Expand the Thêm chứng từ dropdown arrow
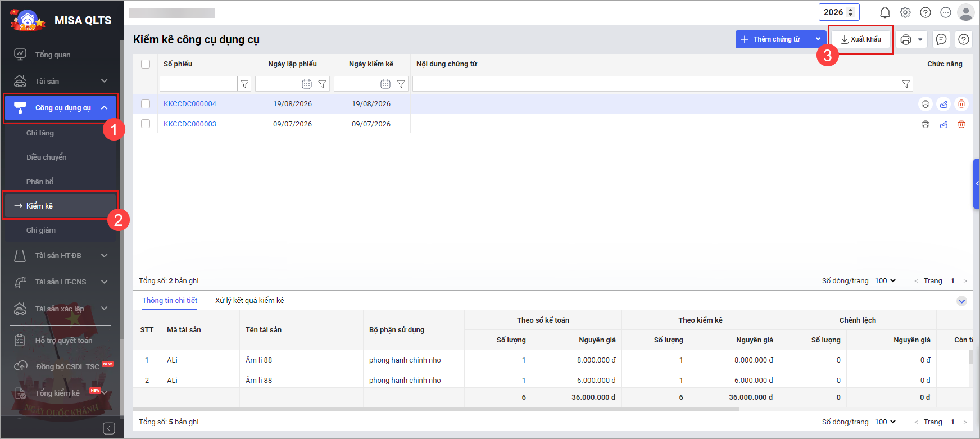 click(x=818, y=39)
